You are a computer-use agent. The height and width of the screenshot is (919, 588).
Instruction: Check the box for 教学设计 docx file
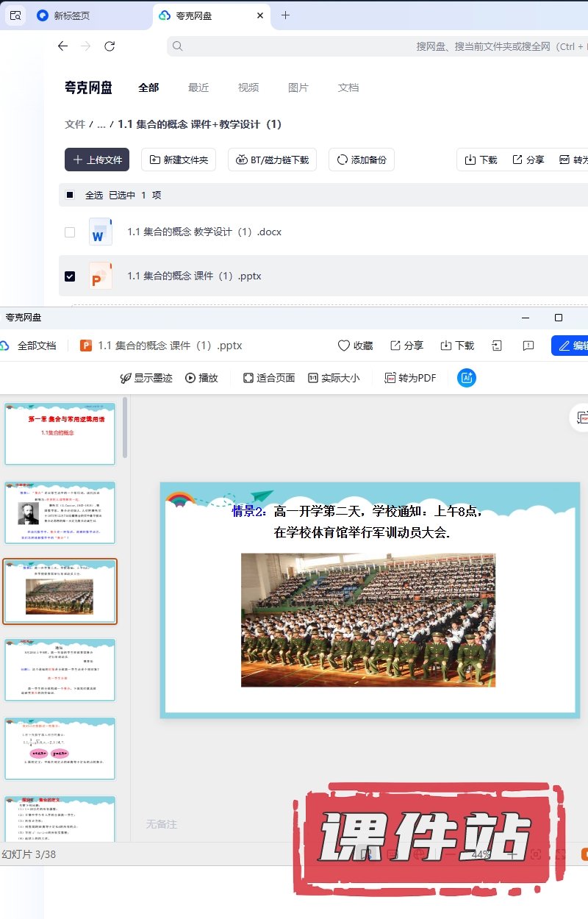(x=70, y=232)
